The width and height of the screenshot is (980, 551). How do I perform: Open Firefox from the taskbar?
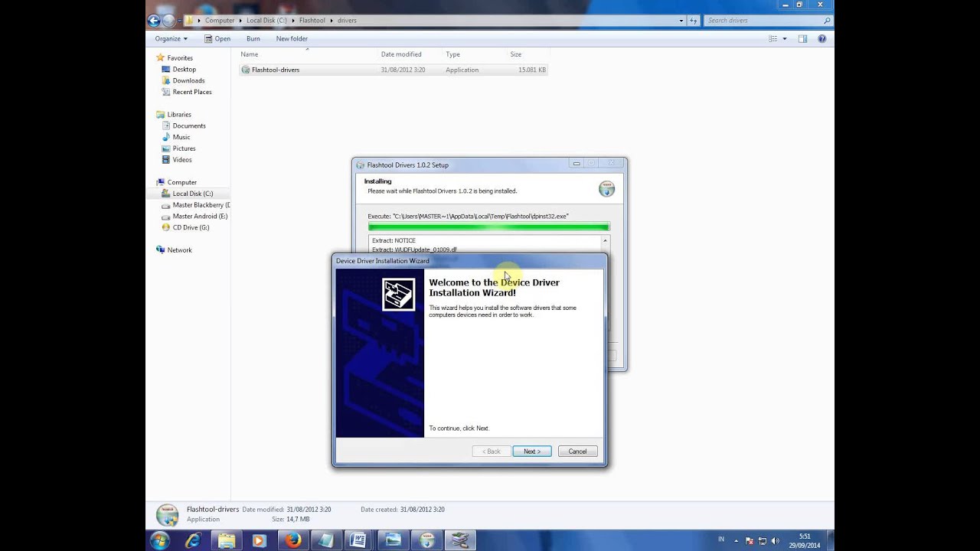coord(292,540)
